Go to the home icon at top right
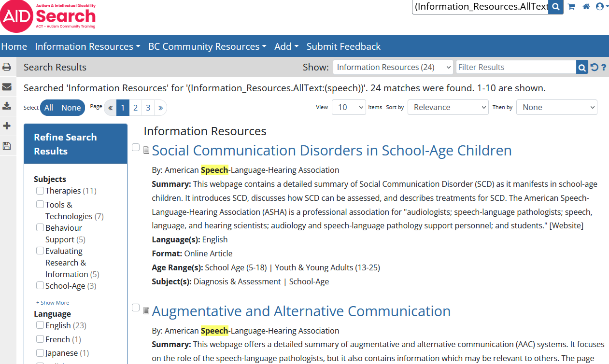The width and height of the screenshot is (609, 364). [x=586, y=7]
